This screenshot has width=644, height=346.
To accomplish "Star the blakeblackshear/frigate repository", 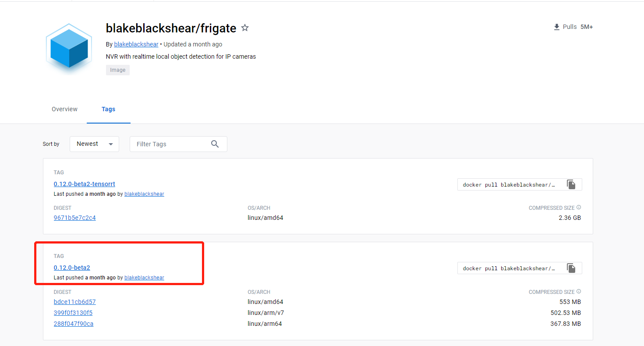I will pos(244,28).
